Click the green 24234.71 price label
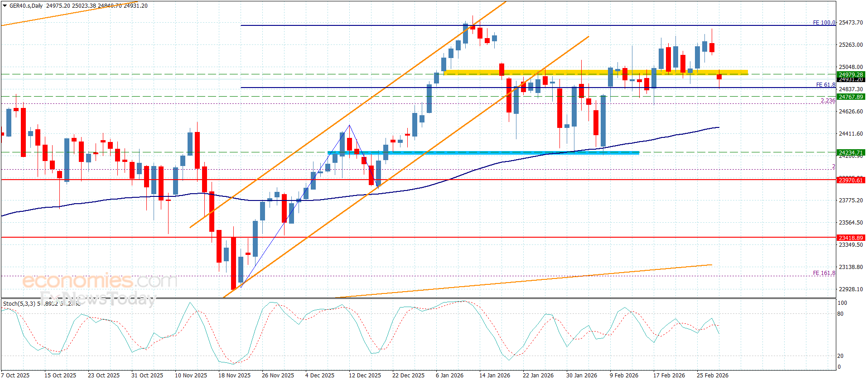Viewport: 868px width, 381px height. click(851, 153)
